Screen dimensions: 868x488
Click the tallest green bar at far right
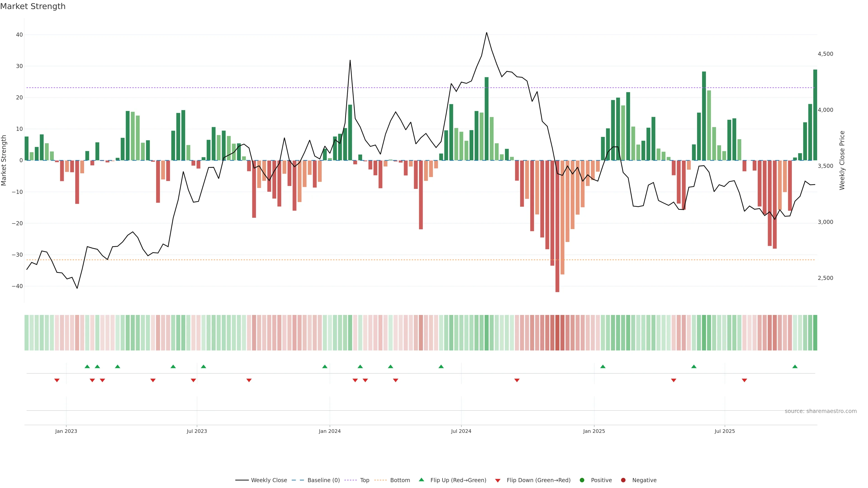click(x=815, y=115)
